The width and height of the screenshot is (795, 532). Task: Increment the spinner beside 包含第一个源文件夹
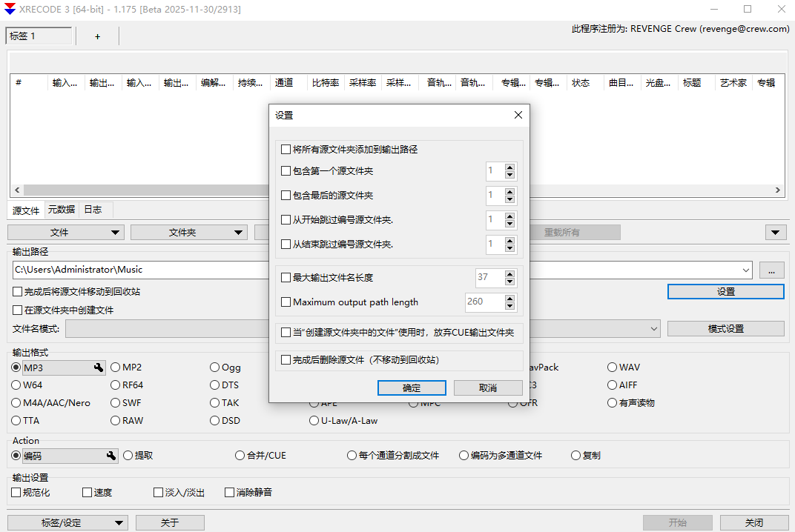[509, 167]
